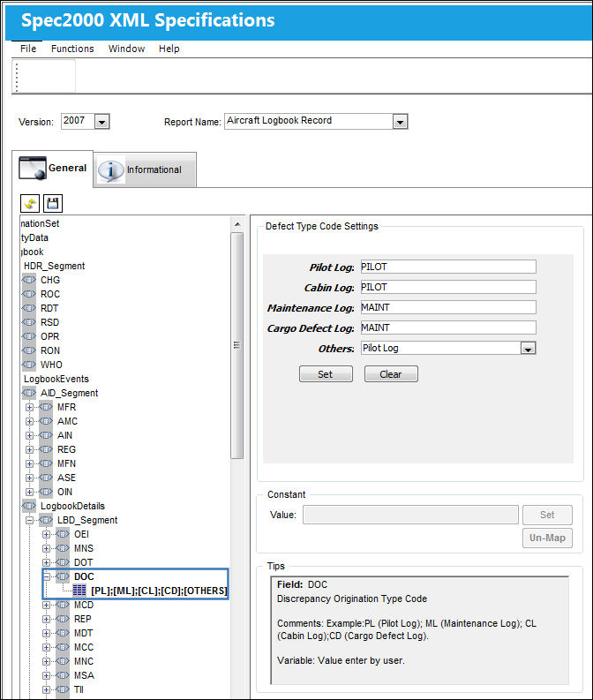Image resolution: width=593 pixels, height=700 pixels.
Task: Select the HDR_Segment tree item
Action: coord(54,266)
